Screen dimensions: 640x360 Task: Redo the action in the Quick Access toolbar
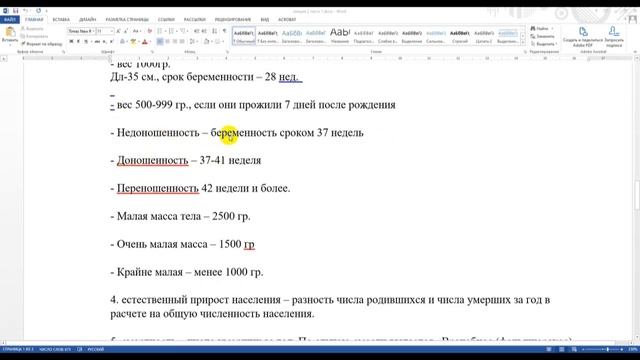[x=38, y=11]
